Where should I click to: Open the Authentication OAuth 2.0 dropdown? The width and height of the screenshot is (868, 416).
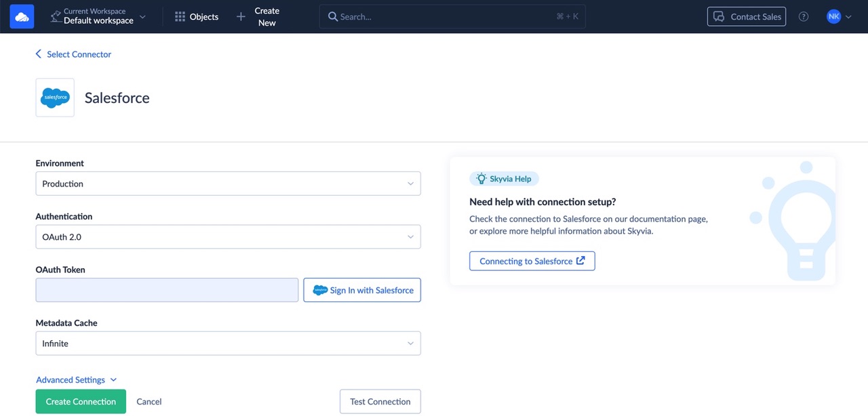click(x=228, y=237)
